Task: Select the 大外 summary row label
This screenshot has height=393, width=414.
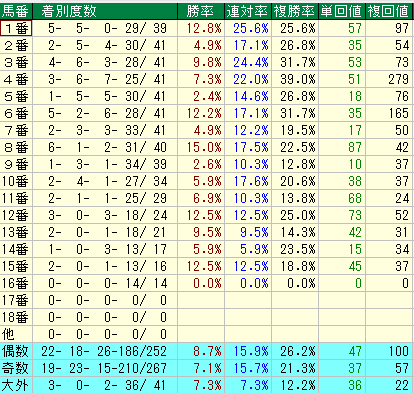Action: coord(16,385)
